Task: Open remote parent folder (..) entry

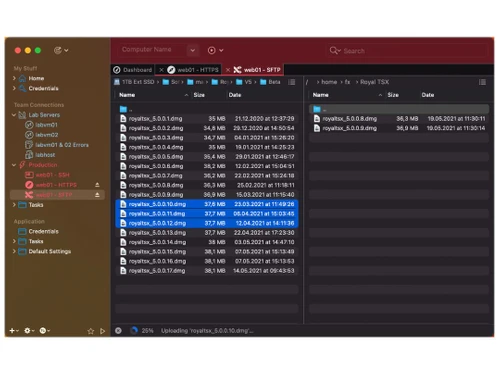Action: pos(399,109)
